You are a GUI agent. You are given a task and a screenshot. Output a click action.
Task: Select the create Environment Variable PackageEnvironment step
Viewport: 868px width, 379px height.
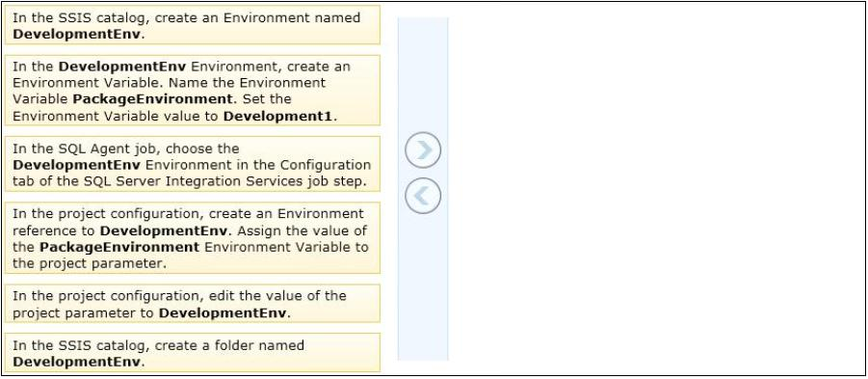(x=193, y=91)
